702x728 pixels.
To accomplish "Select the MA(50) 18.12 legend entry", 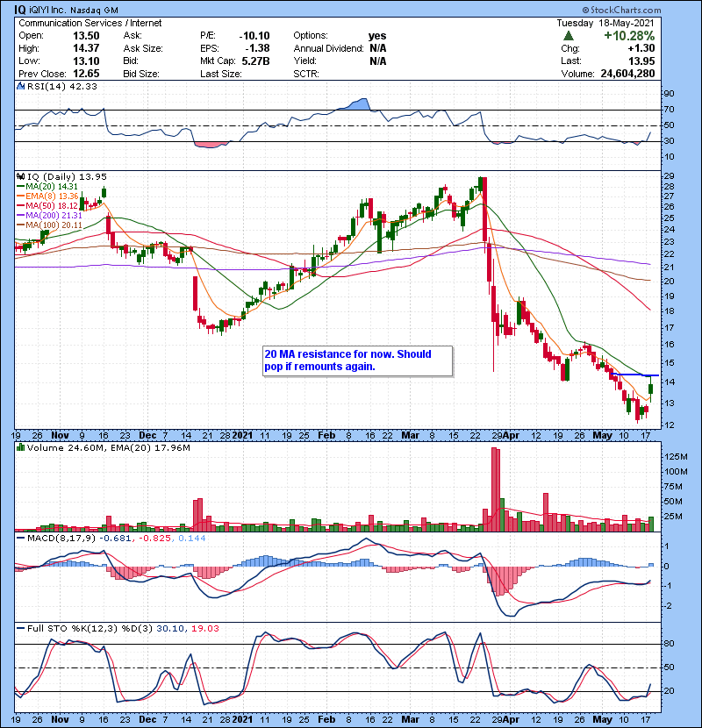I will (x=47, y=205).
